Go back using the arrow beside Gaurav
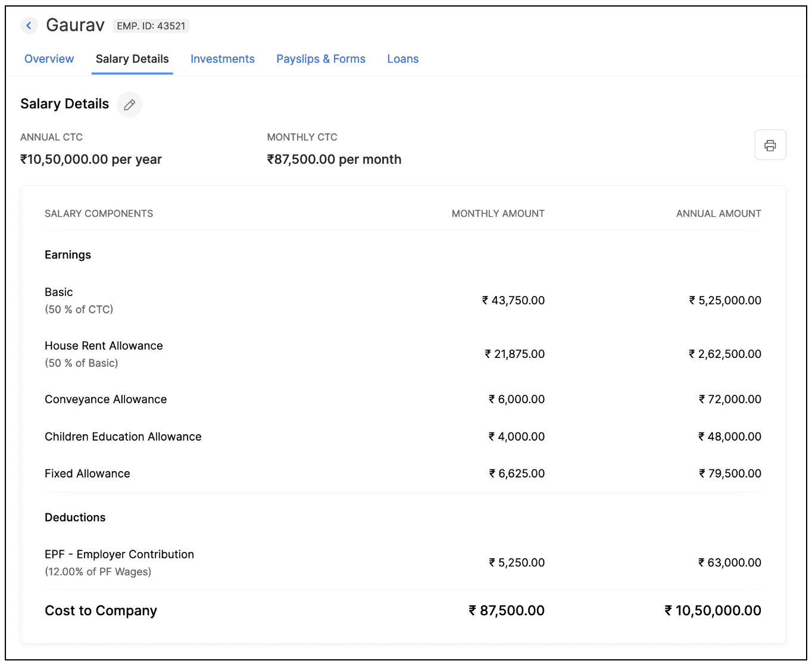The height and width of the screenshot is (667, 812). 29,26
